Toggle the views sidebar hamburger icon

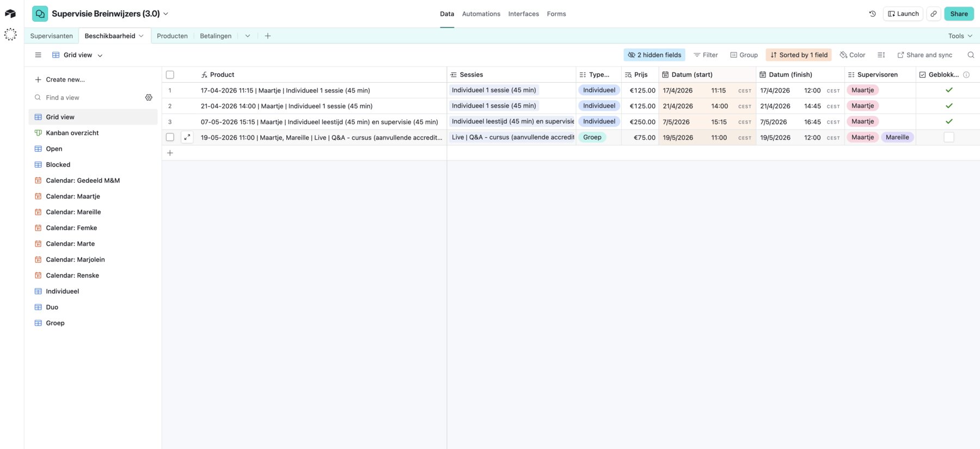(38, 55)
